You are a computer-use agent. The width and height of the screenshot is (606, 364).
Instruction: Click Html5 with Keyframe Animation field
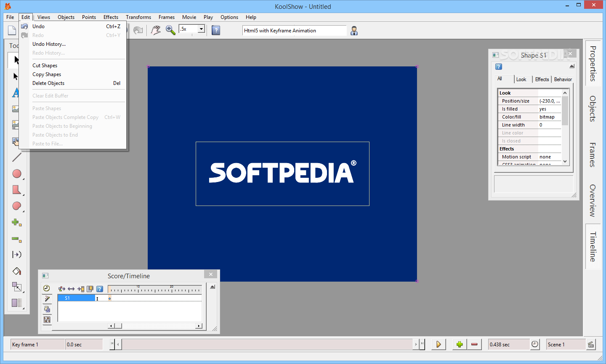click(x=294, y=31)
